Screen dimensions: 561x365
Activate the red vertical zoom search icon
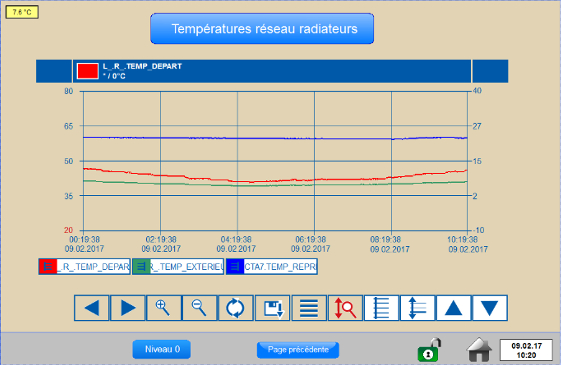click(x=345, y=308)
